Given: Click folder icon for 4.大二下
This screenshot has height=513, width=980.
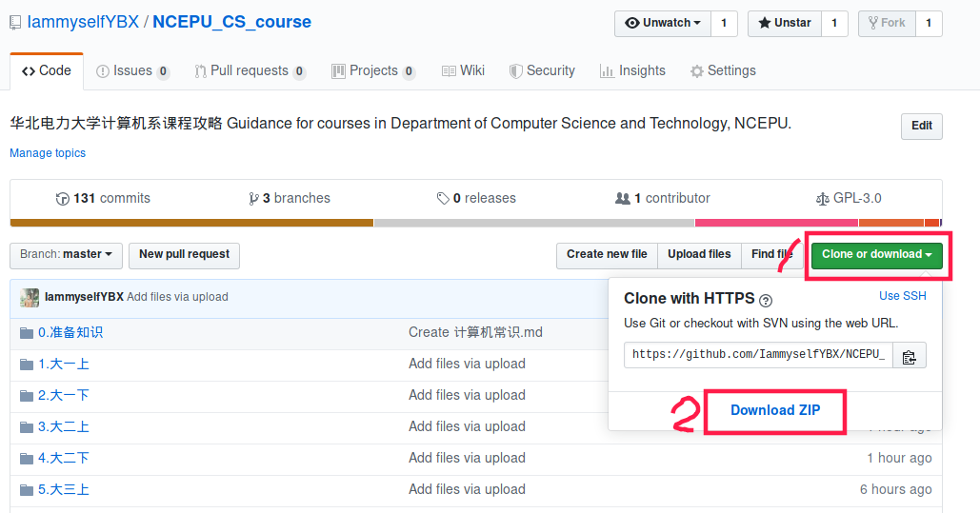Looking at the screenshot, I should tap(27, 459).
